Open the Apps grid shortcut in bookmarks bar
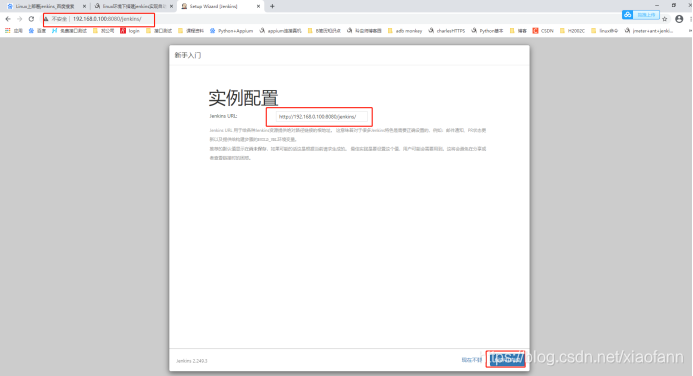Image resolution: width=693 pixels, height=376 pixels. pos(14,31)
